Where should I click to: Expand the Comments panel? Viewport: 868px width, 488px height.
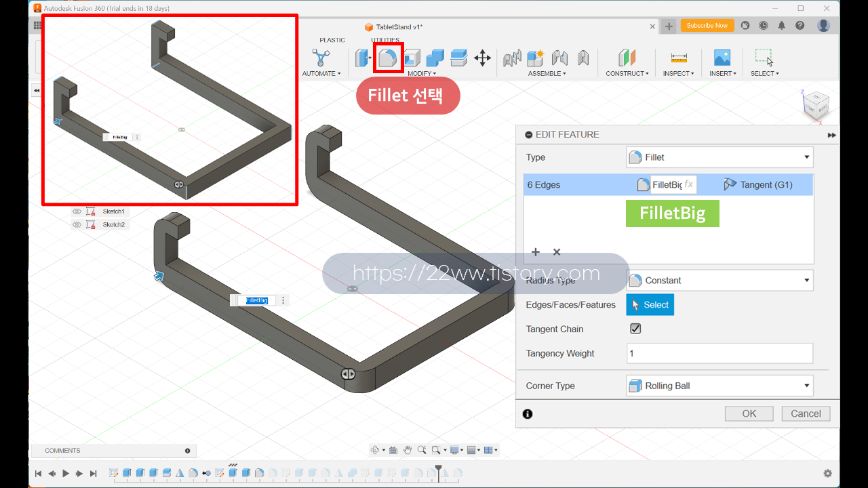coord(188,451)
